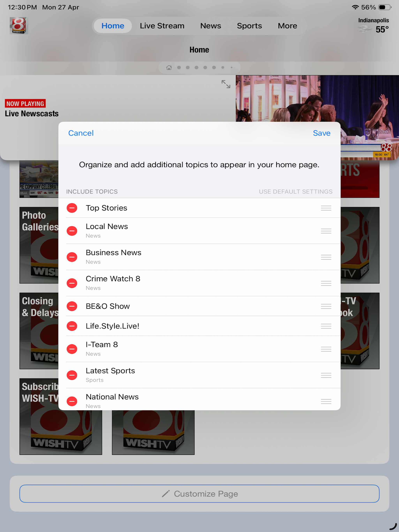Select the Life.Style.Live! topic row
This screenshot has height=532, width=399.
click(x=199, y=326)
